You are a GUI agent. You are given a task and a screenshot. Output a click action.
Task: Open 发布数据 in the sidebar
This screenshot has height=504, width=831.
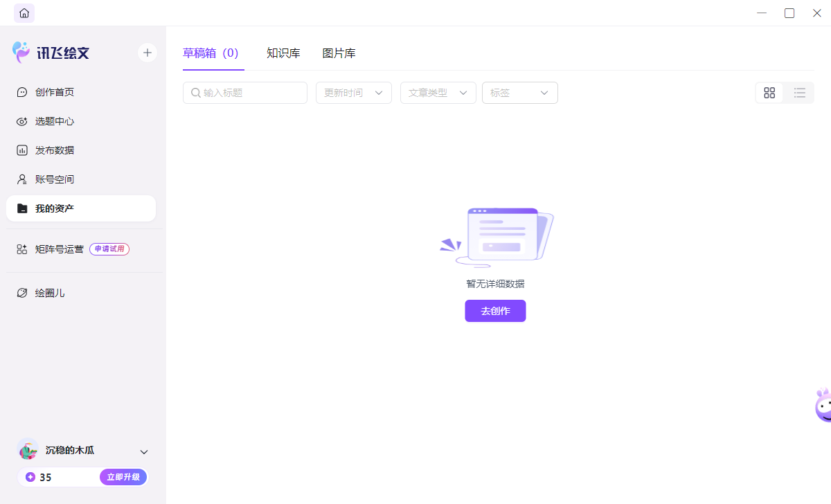click(x=81, y=150)
